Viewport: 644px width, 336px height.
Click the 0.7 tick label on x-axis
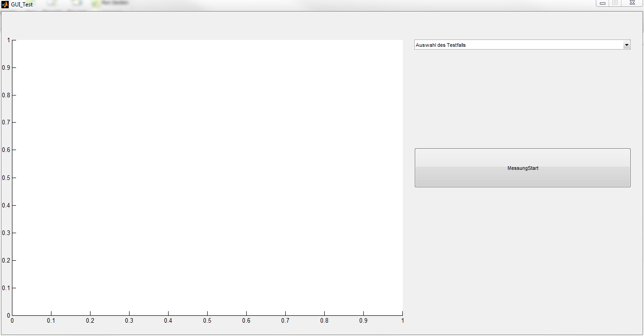285,321
